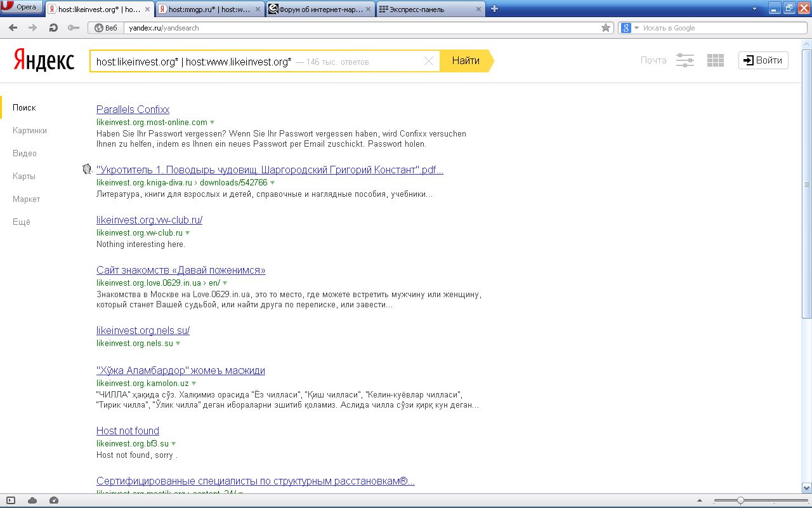Select Картинки in the left sidebar
The height and width of the screenshot is (508, 812).
pos(30,130)
